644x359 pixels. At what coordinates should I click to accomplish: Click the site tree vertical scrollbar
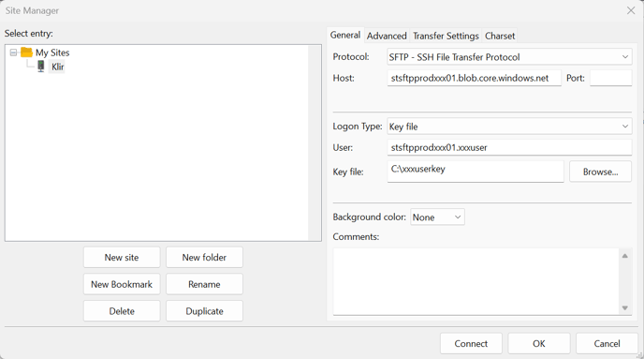tap(315, 142)
